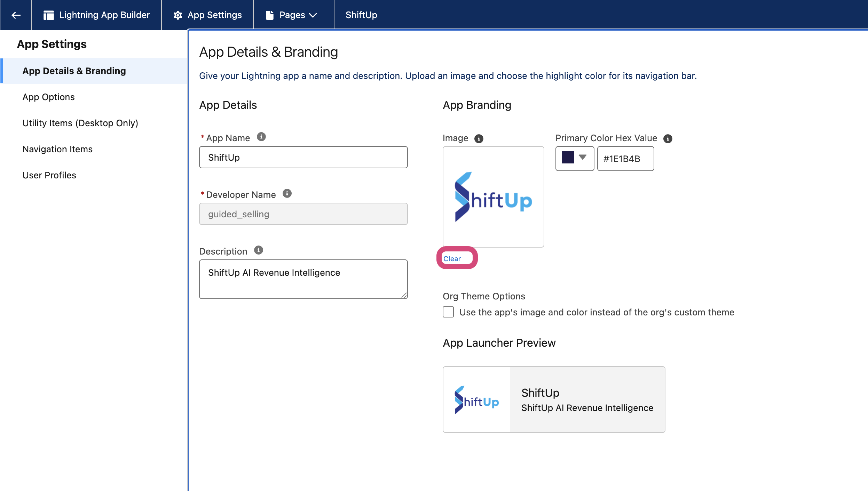Screen dimensions: 868x491
Task: Click the #1E1B4B hex value field
Action: (626, 159)
